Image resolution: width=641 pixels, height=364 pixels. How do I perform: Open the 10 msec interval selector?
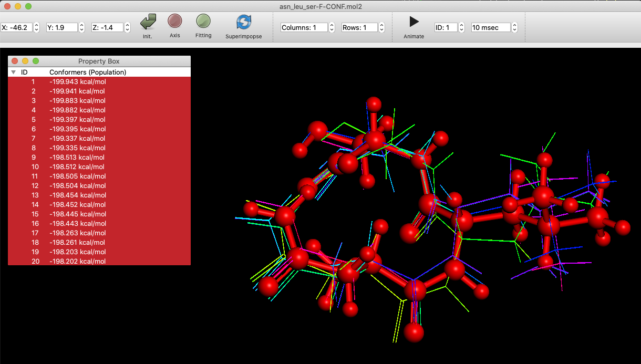coord(490,27)
